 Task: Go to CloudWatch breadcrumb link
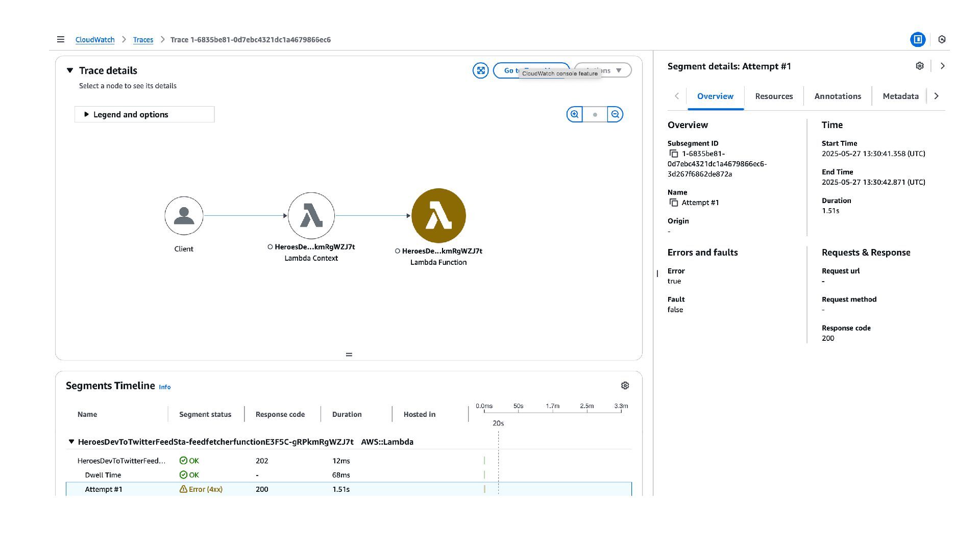click(x=95, y=40)
